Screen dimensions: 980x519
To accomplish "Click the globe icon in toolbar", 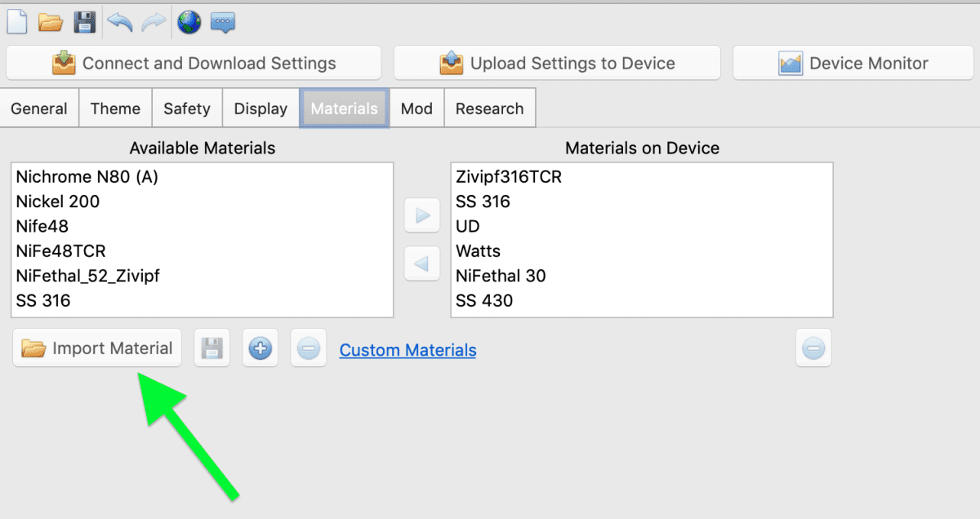I will click(189, 22).
